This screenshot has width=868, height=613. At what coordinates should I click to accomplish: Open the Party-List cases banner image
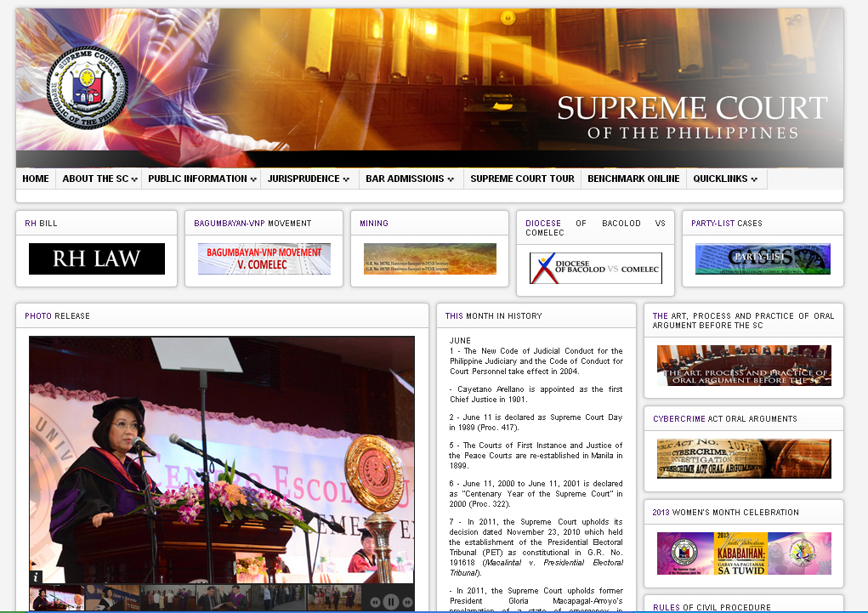pos(763,258)
